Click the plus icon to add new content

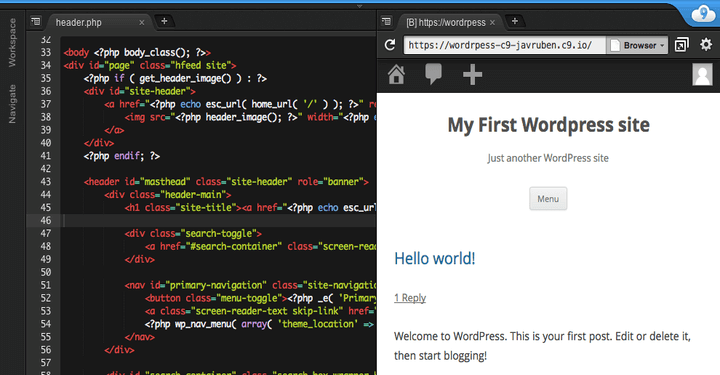coord(472,75)
